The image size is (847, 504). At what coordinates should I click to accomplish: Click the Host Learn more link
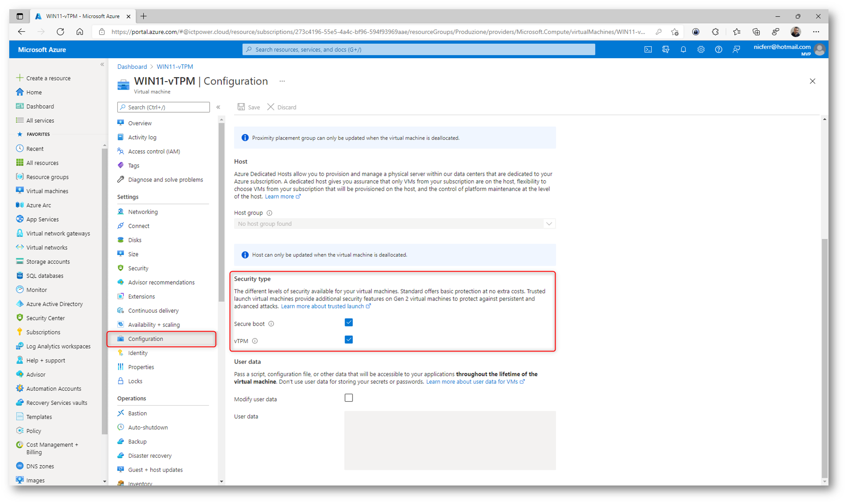pos(282,196)
